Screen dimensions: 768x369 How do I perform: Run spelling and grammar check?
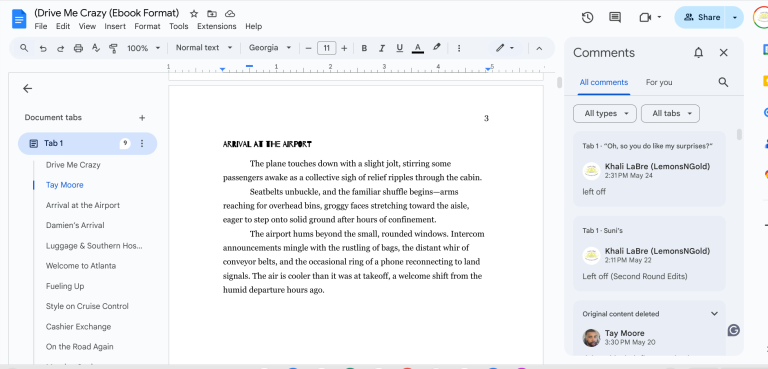[x=96, y=48]
